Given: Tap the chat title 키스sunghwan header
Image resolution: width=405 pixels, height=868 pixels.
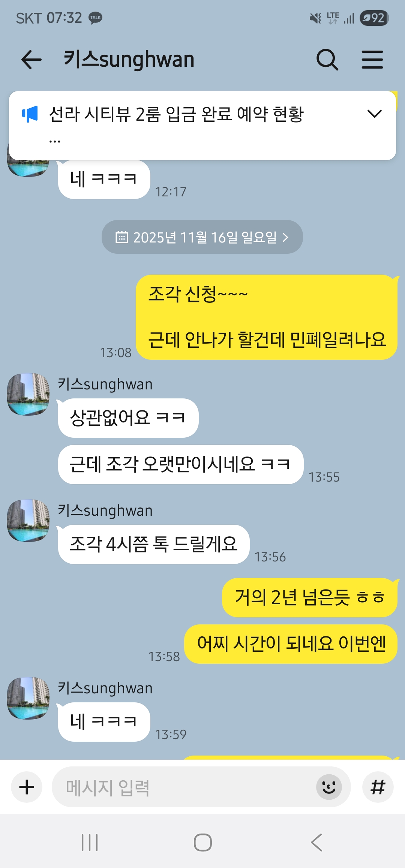Looking at the screenshot, I should click(129, 59).
